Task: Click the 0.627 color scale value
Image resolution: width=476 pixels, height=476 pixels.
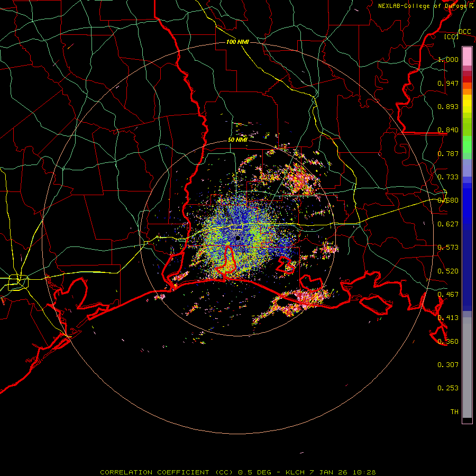Action: [x=448, y=224]
